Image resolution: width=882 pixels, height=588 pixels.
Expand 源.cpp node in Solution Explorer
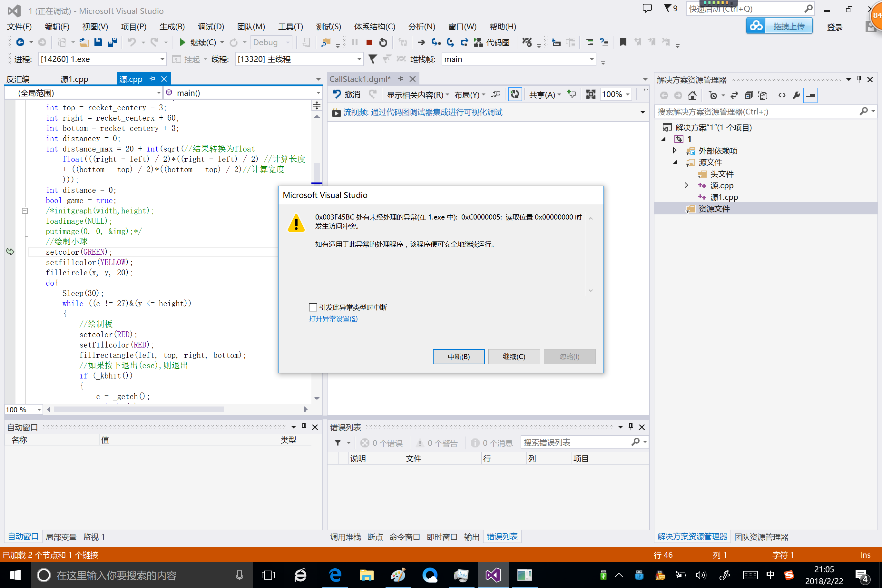(686, 185)
